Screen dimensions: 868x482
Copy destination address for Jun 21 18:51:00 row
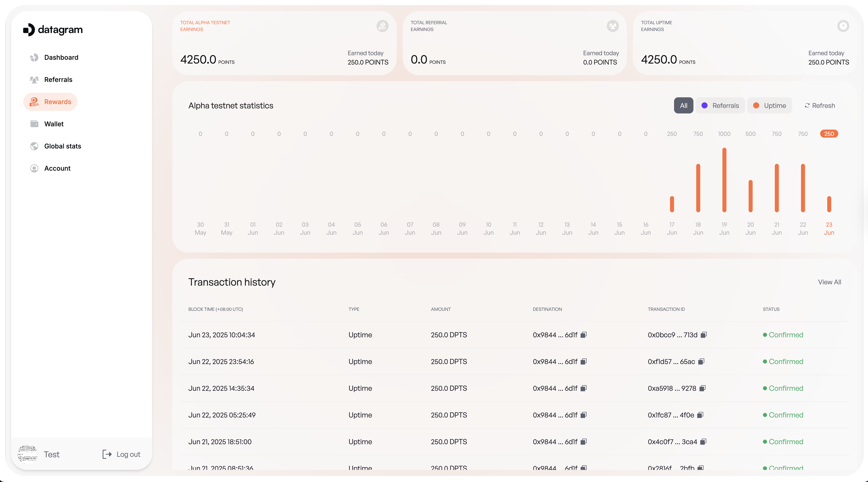[x=584, y=441]
